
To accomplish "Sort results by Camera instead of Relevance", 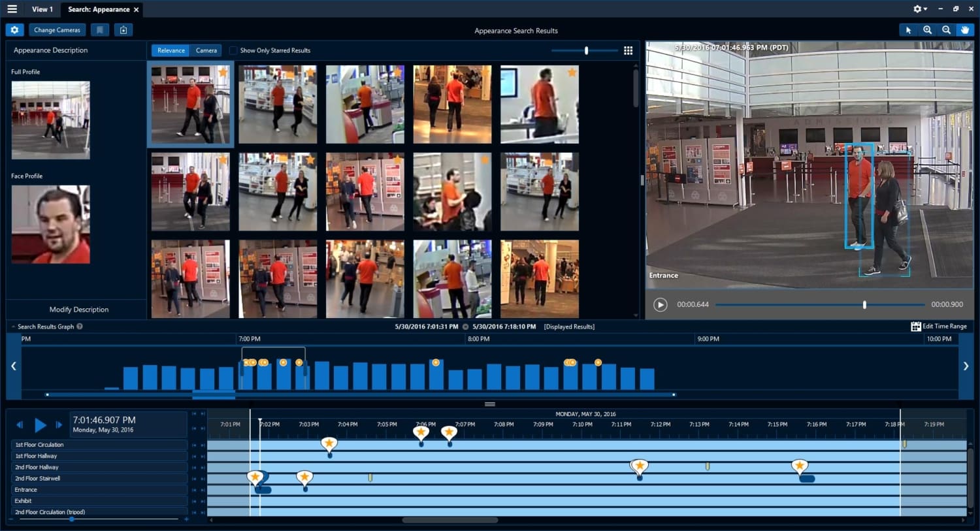I will pyautogui.click(x=206, y=50).
